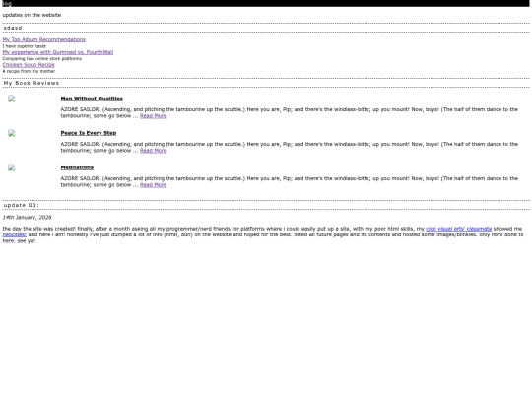Click broken image icon beside Man Without Qualities

[x=12, y=99]
